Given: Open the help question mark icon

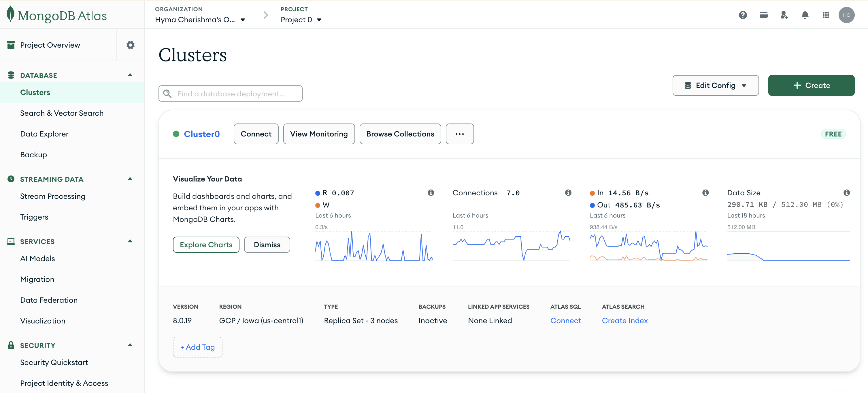Looking at the screenshot, I should click(743, 15).
